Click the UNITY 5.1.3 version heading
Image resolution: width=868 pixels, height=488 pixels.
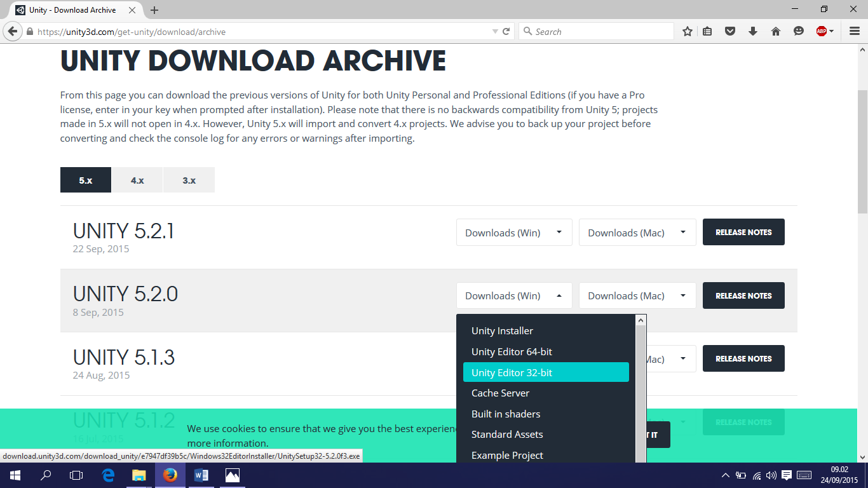pos(124,357)
